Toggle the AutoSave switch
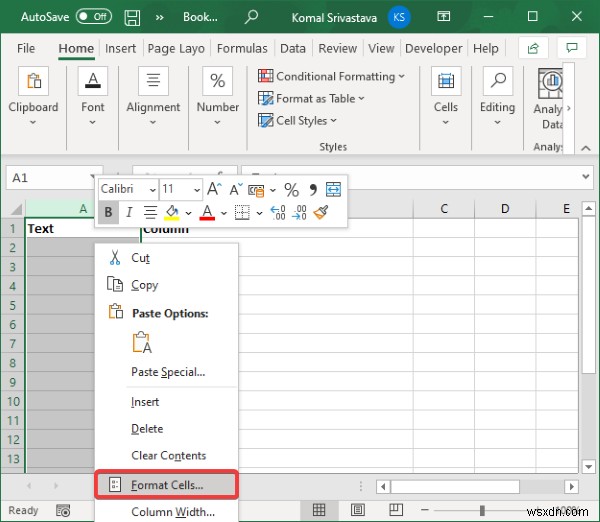 click(94, 16)
